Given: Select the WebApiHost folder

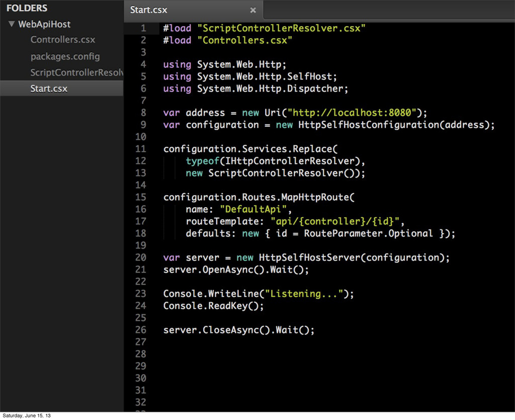Looking at the screenshot, I should pos(44,24).
